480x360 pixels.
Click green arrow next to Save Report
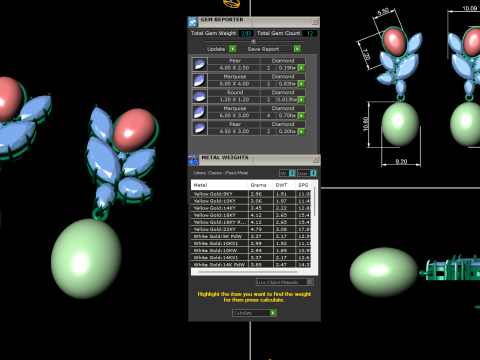click(x=297, y=49)
